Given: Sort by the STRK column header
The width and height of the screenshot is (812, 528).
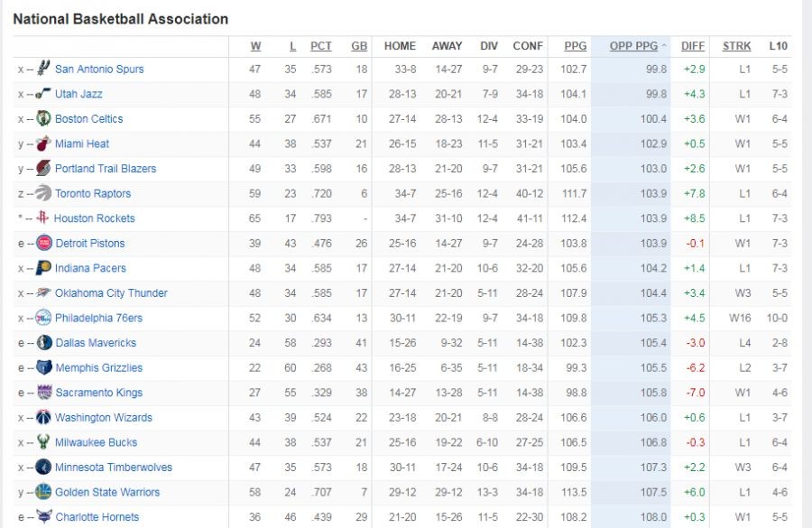Looking at the screenshot, I should click(x=736, y=46).
